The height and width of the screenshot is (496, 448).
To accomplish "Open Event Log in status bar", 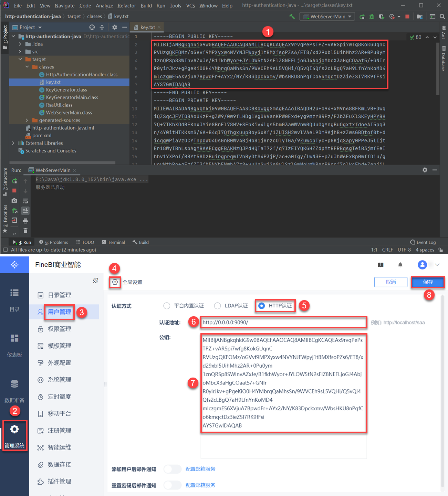I will (423, 242).
